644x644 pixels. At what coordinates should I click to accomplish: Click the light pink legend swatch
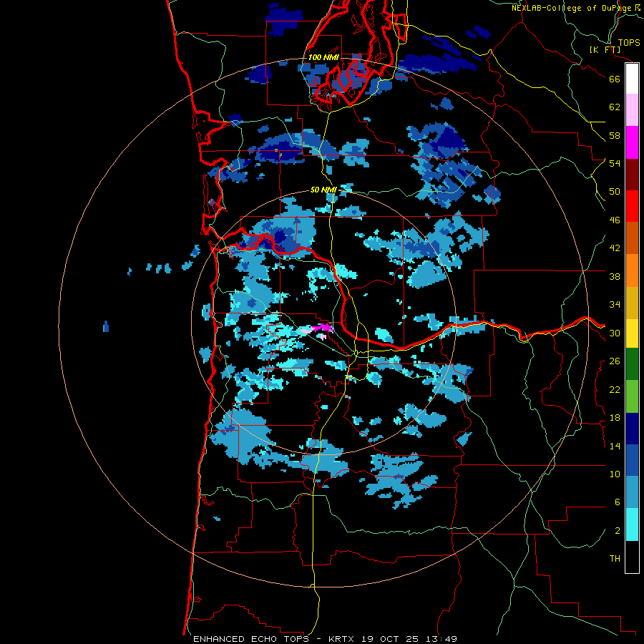click(x=632, y=109)
